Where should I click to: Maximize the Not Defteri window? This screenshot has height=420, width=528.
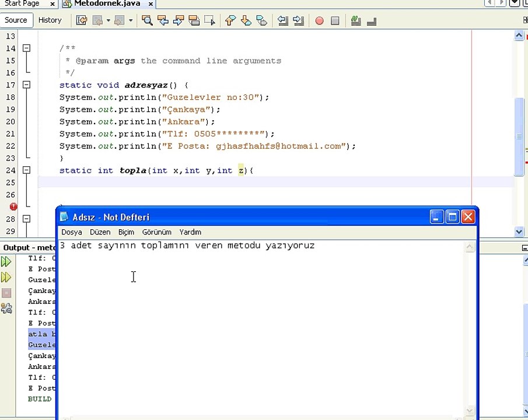(x=452, y=217)
